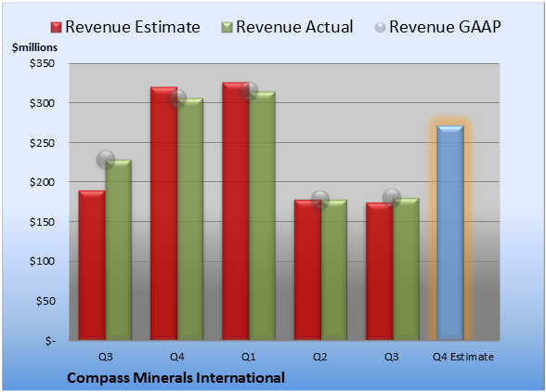Click the red Revenue Estimate legend swatch
This screenshot has width=546, height=392.
(56, 28)
